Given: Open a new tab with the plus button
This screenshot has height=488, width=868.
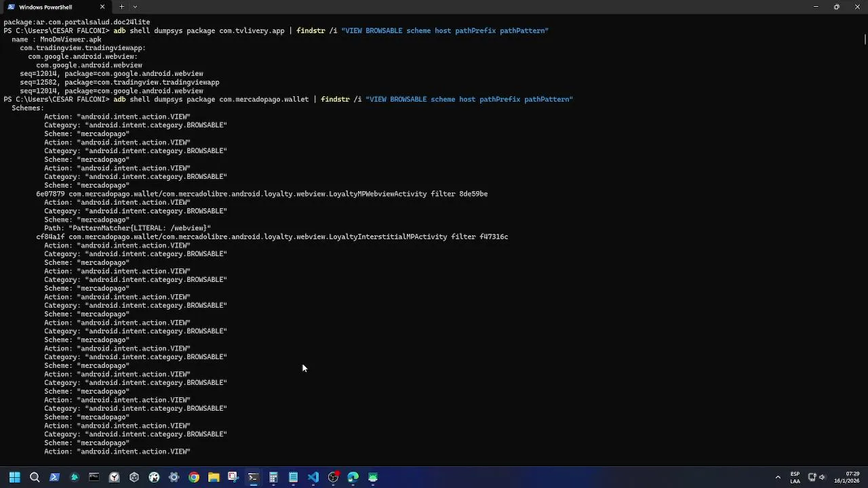Looking at the screenshot, I should [121, 7].
